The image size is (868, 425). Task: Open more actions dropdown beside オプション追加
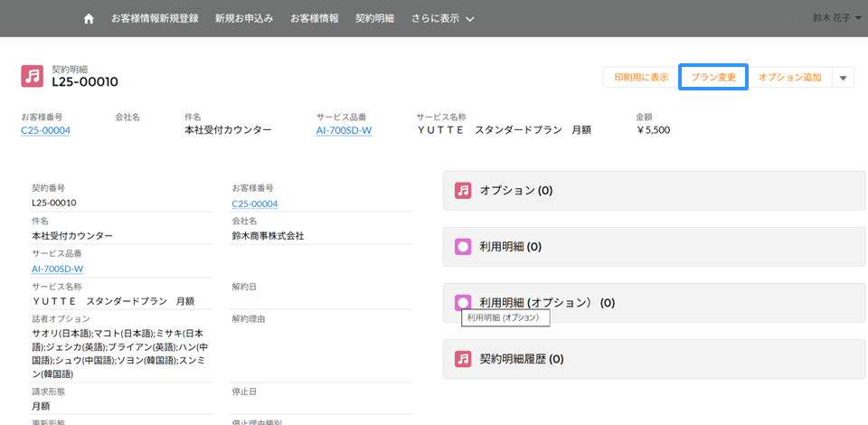pyautogui.click(x=843, y=78)
